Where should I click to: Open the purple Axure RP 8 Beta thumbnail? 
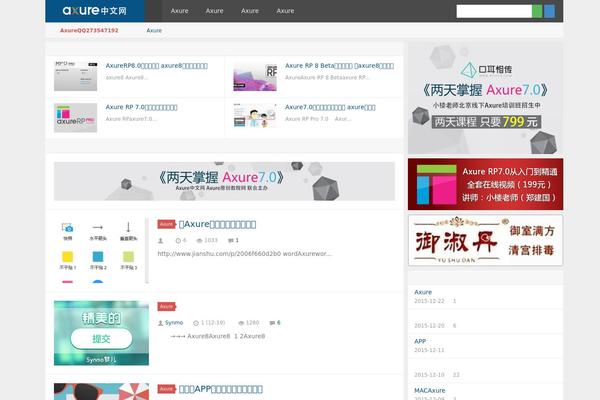tap(255, 77)
